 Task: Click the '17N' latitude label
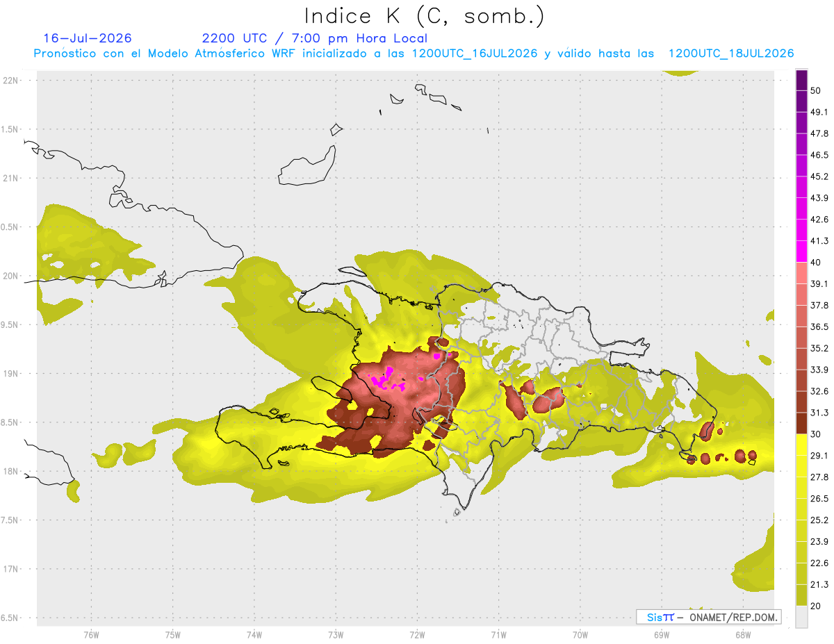(10, 569)
